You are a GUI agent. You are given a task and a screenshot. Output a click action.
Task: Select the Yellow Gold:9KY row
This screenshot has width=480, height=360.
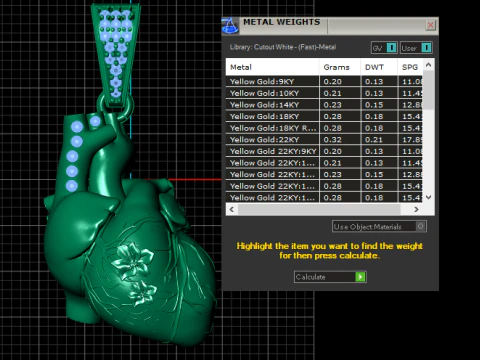coord(324,82)
